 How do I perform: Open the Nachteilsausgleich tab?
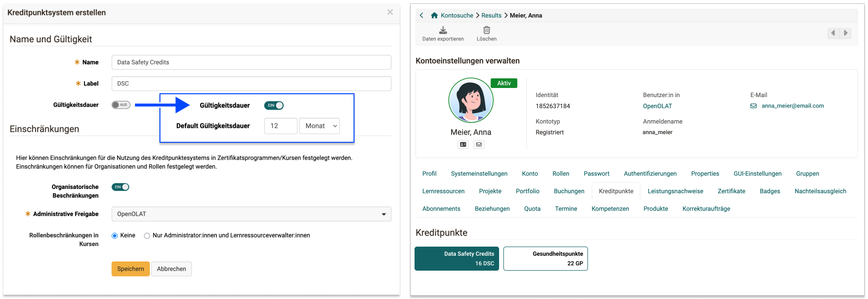(x=820, y=191)
